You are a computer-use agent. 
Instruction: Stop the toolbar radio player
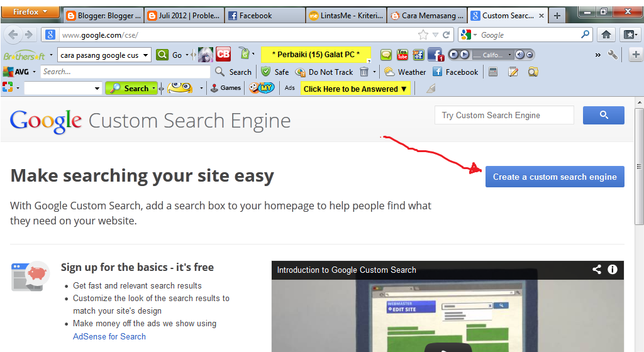coord(453,55)
